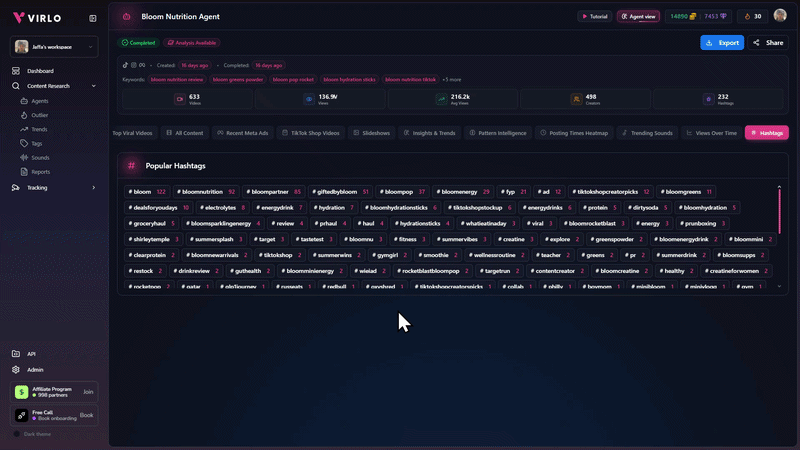Click the Videos stat card icon

[180, 99]
